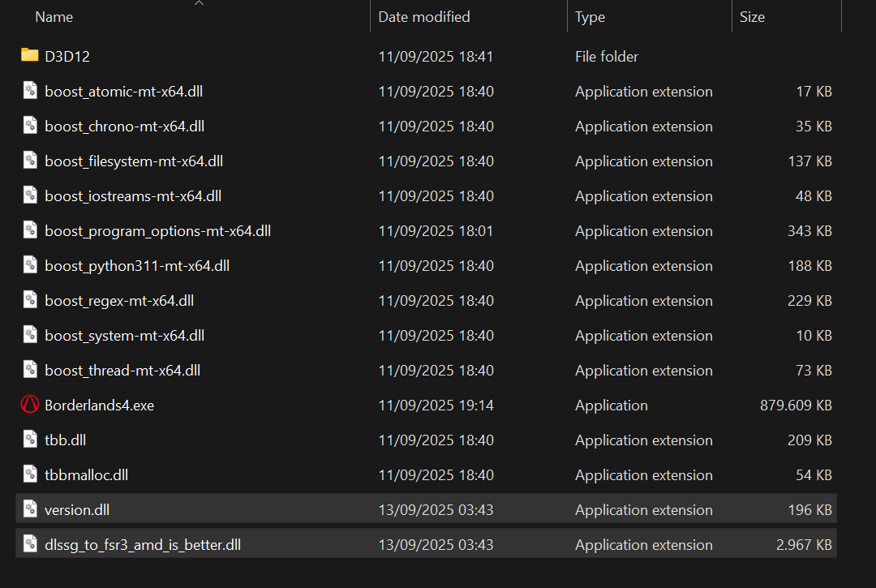Select the boost_thread-mt-x64.dll file name
The height and width of the screenshot is (588, 876).
point(122,371)
